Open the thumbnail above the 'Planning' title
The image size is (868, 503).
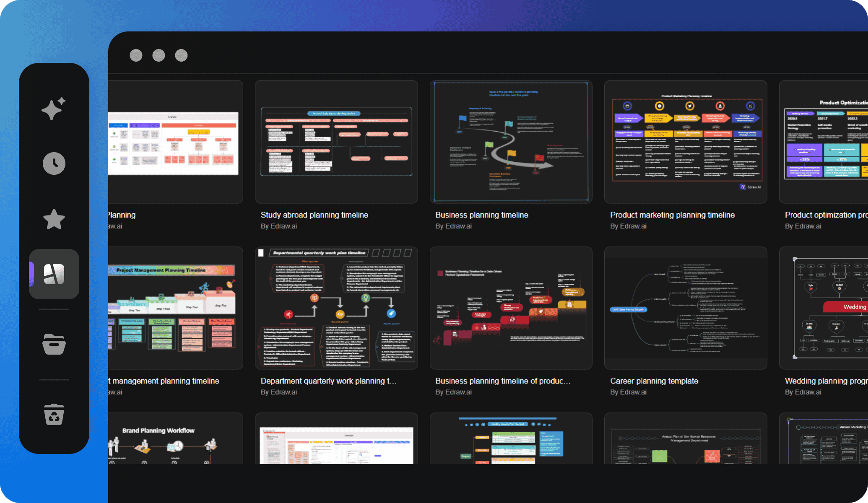pos(175,142)
